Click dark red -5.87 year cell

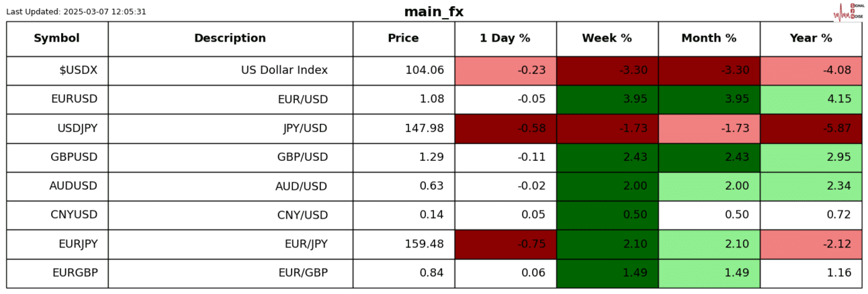[811, 128]
